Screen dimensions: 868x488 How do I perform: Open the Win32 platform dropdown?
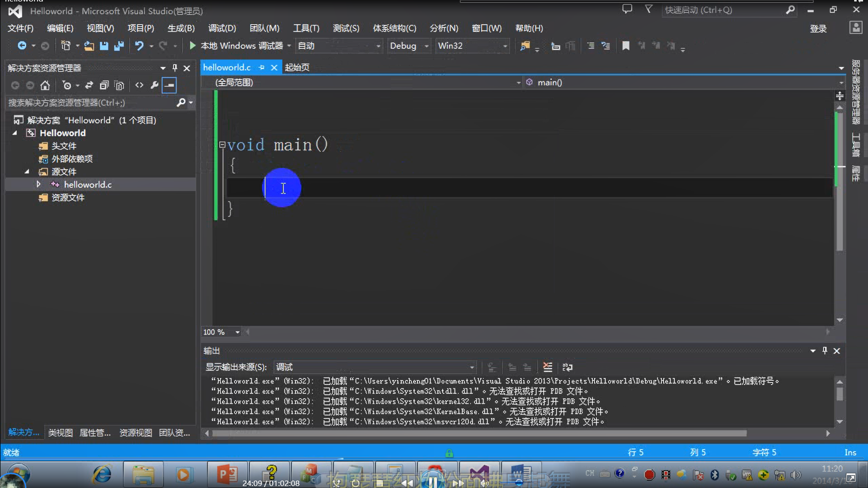472,45
